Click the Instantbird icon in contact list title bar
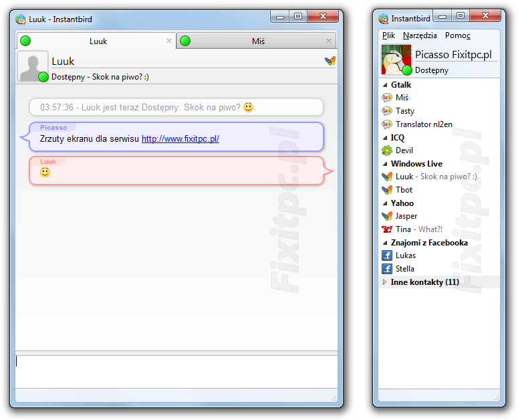Screen dimensions: 518x420 pos(384,19)
